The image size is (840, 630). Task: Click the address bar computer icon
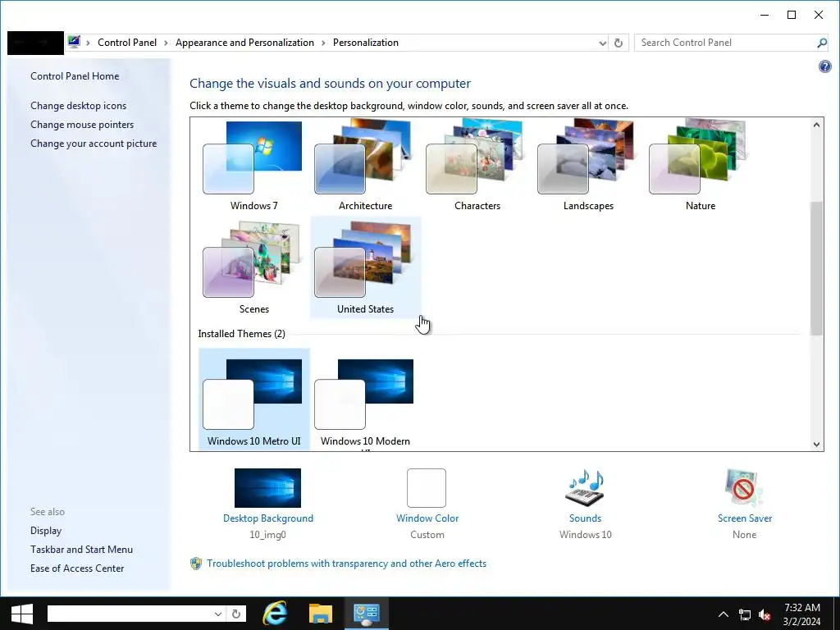(74, 42)
